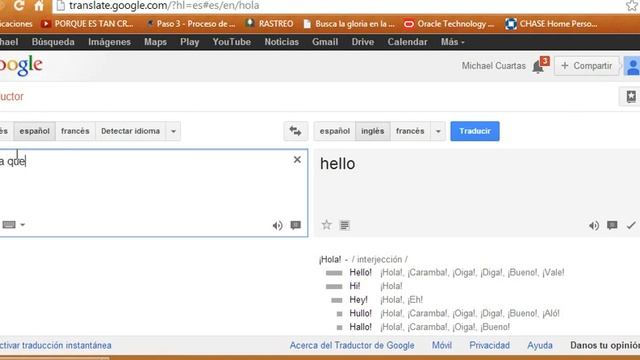Open Noticias in Google bar
Screen dimensions: 640x360
coord(281,42)
